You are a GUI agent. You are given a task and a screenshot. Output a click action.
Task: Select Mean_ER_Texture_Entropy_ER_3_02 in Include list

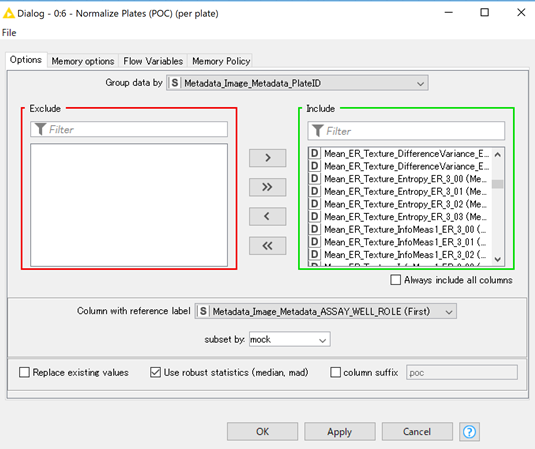tap(399, 204)
